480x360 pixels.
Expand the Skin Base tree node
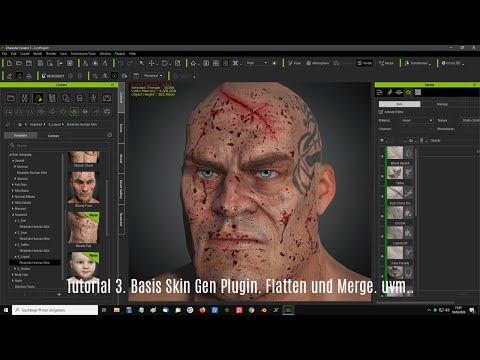[x=13, y=191]
